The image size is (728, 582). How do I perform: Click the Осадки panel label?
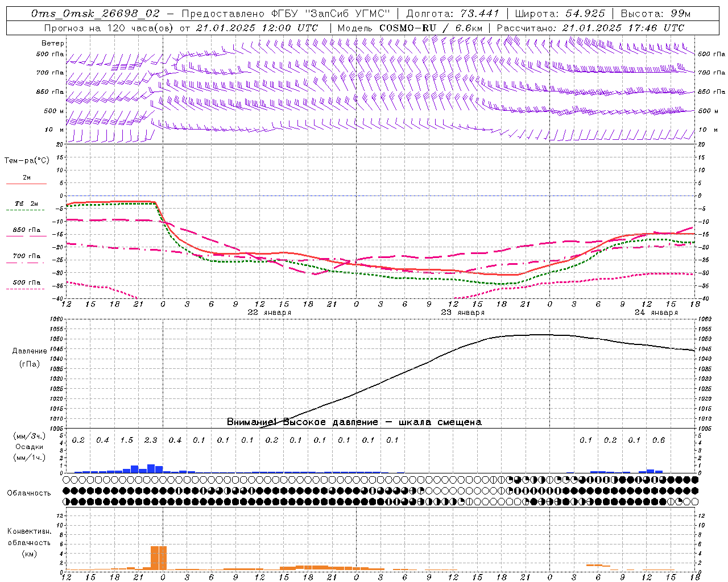[30, 447]
